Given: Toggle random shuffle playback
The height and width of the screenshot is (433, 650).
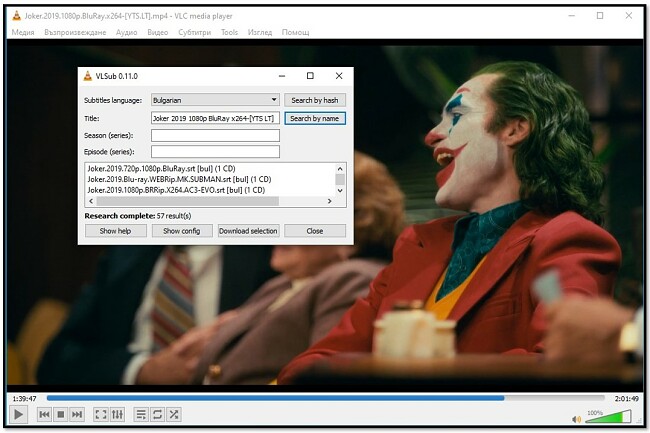Looking at the screenshot, I should tap(174, 414).
